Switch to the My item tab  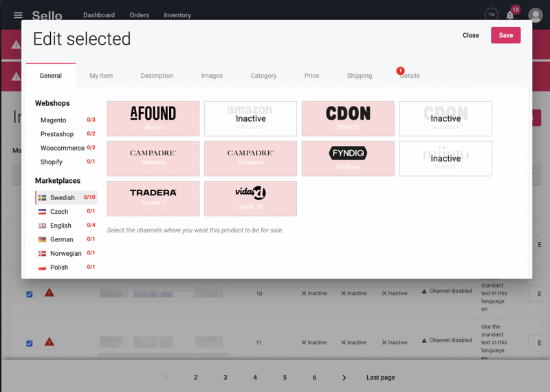[101, 76]
